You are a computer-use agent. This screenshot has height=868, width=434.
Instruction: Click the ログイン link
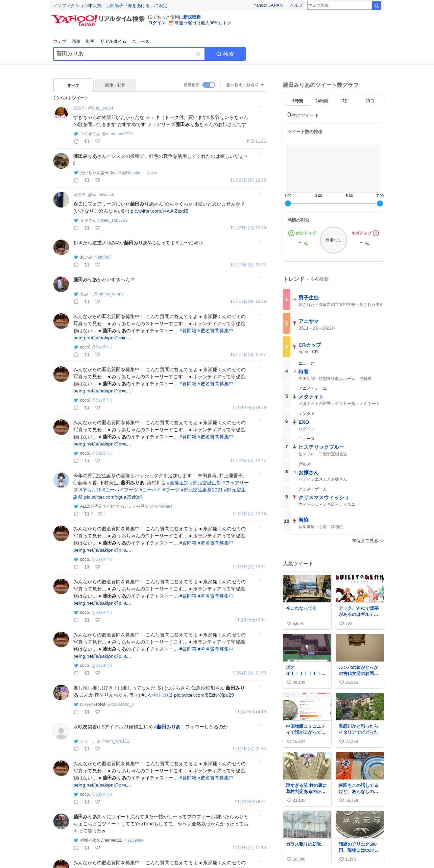point(157,23)
